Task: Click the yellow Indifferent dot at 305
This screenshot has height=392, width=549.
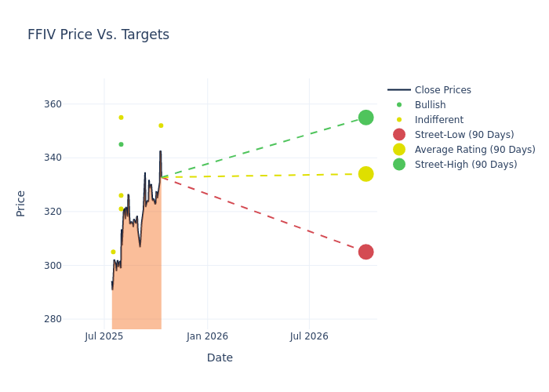Action: [113, 252]
